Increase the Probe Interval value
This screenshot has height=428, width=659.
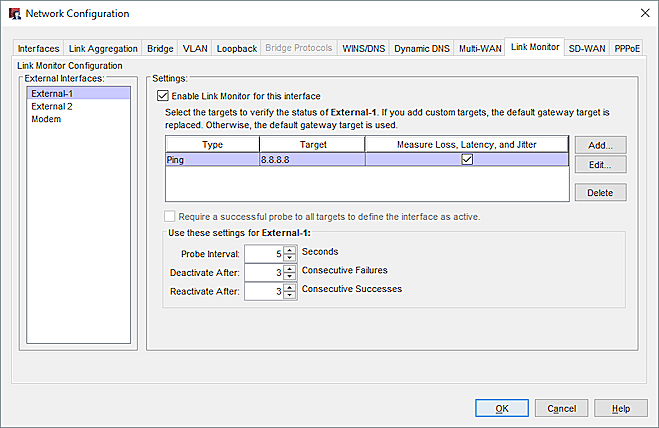(x=289, y=249)
